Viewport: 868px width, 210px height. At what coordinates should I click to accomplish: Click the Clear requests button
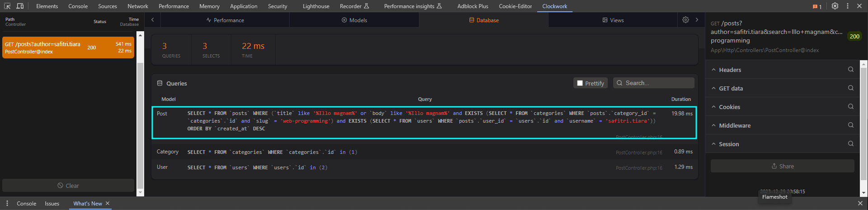click(x=68, y=186)
